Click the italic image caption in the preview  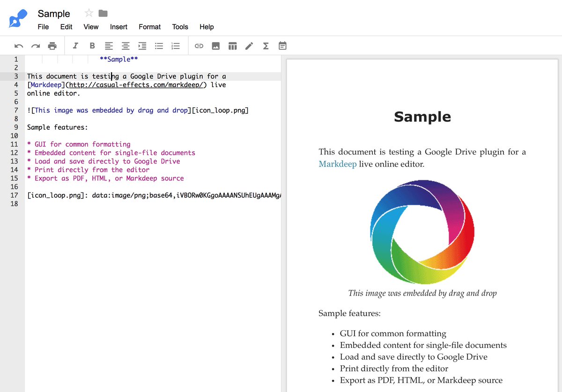pos(422,293)
